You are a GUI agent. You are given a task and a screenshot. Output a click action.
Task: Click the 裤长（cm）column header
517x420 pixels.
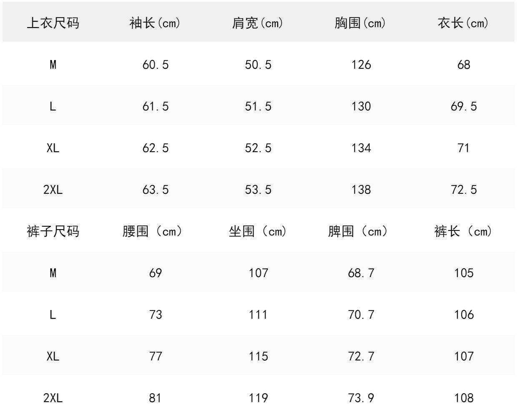pos(463,231)
